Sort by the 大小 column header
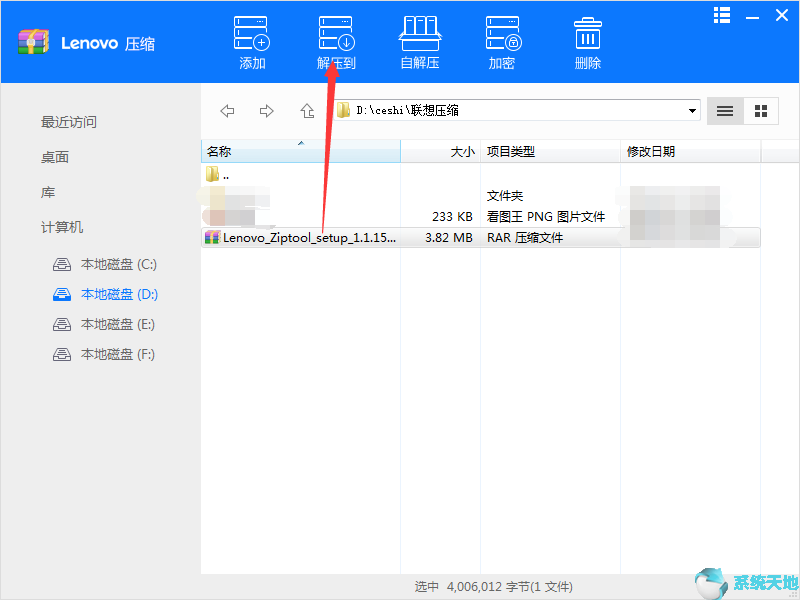This screenshot has width=800, height=600. (x=441, y=152)
